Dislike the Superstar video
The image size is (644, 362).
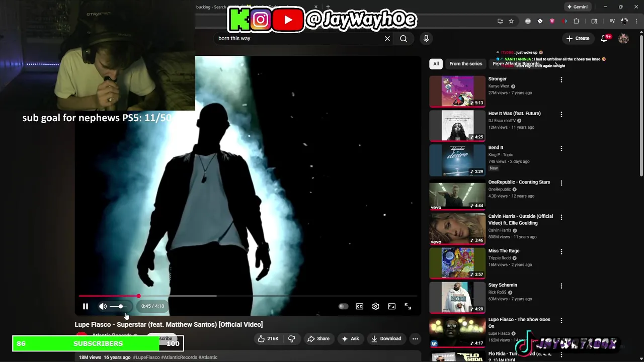(292, 339)
